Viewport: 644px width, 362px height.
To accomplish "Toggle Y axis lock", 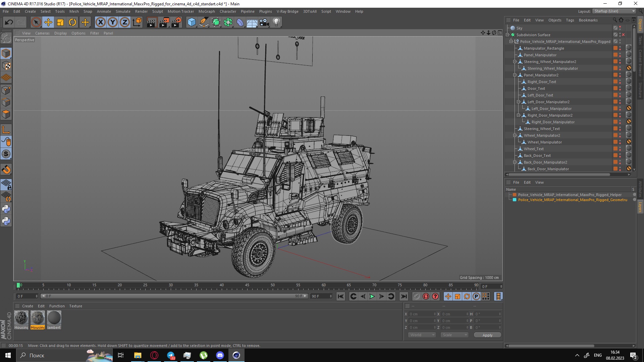I will point(113,22).
